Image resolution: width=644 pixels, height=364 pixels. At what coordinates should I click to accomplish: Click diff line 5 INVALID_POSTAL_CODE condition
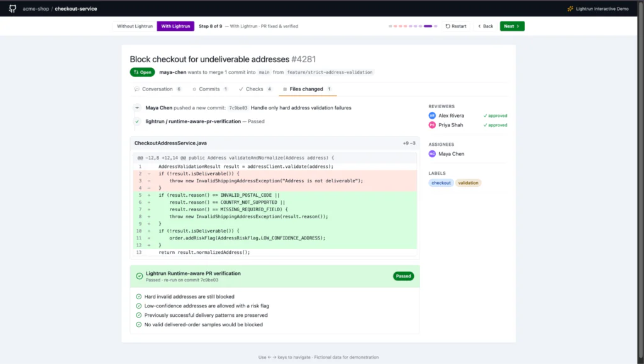tap(275, 196)
